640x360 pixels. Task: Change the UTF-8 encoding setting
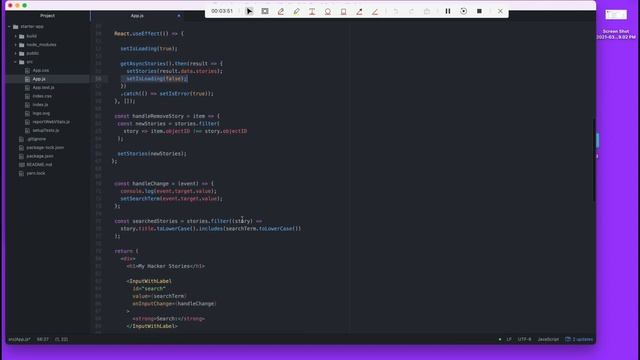(x=524, y=340)
